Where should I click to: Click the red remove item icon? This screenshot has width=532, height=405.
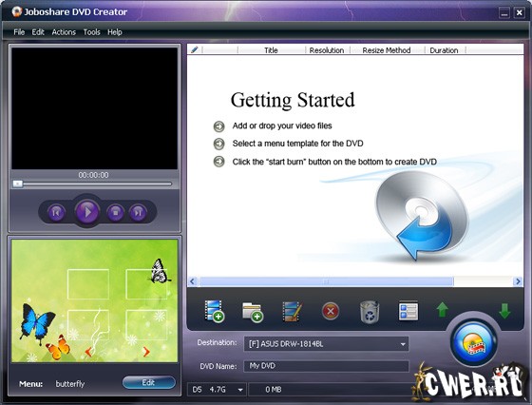[331, 311]
